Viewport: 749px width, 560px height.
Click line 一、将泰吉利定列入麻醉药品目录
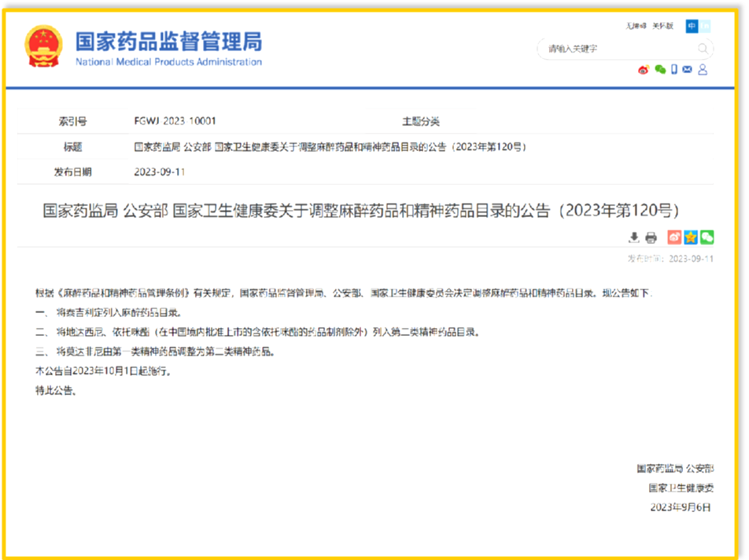(x=109, y=313)
